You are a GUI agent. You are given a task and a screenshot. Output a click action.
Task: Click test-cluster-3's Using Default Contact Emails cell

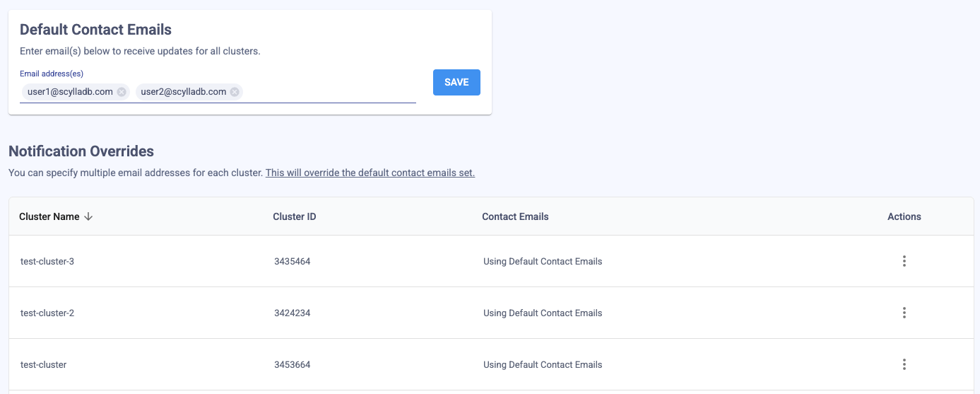click(x=543, y=262)
